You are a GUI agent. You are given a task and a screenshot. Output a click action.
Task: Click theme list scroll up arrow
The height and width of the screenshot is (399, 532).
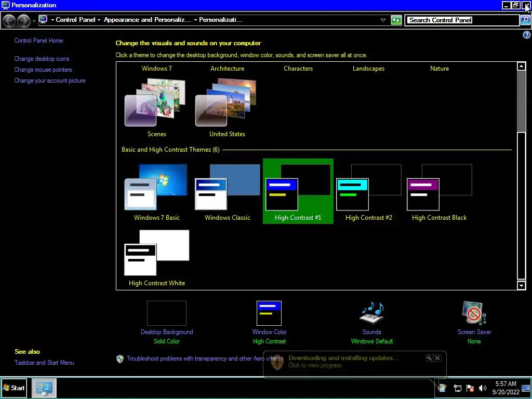[521, 66]
